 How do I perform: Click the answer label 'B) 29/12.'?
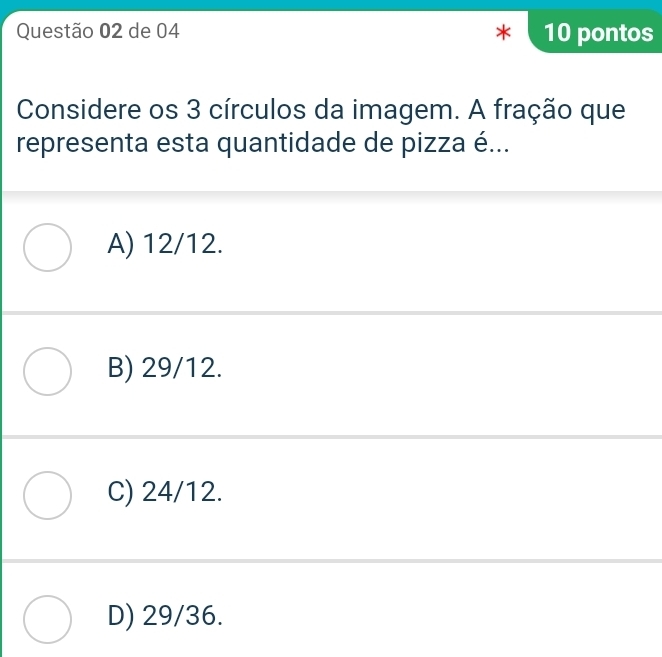tap(168, 368)
